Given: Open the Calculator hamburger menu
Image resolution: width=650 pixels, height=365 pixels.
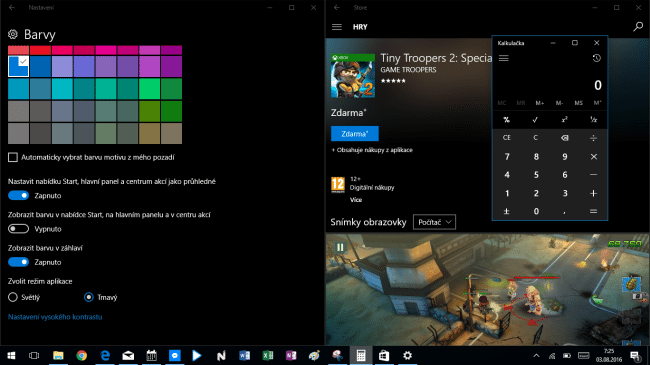Looking at the screenshot, I should [x=504, y=58].
